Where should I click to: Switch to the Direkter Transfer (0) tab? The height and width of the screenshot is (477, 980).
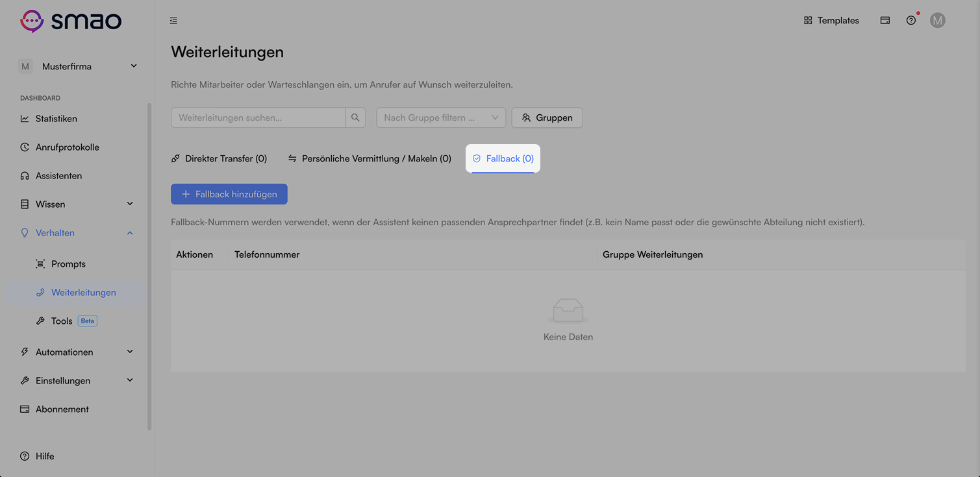click(x=219, y=158)
